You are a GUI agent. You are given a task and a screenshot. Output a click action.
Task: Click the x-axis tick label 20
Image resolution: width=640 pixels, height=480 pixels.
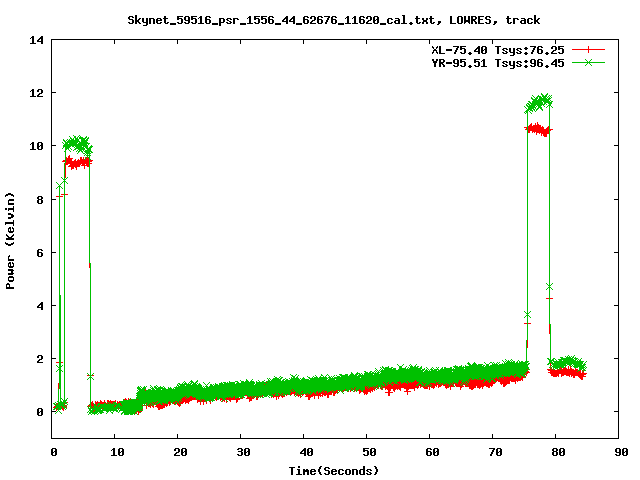[x=180, y=452]
